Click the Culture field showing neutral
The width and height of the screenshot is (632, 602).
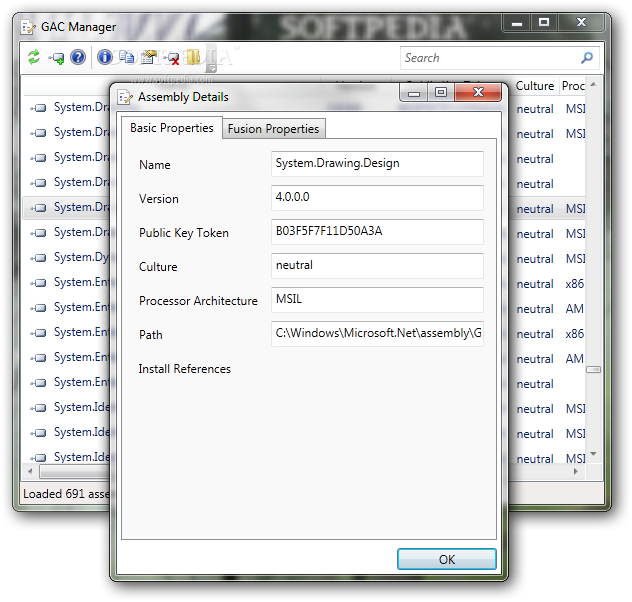[x=377, y=266]
